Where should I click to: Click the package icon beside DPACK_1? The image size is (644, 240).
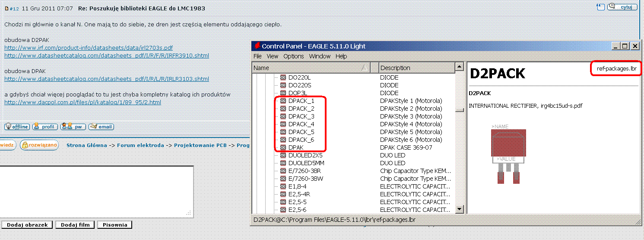pos(283,101)
